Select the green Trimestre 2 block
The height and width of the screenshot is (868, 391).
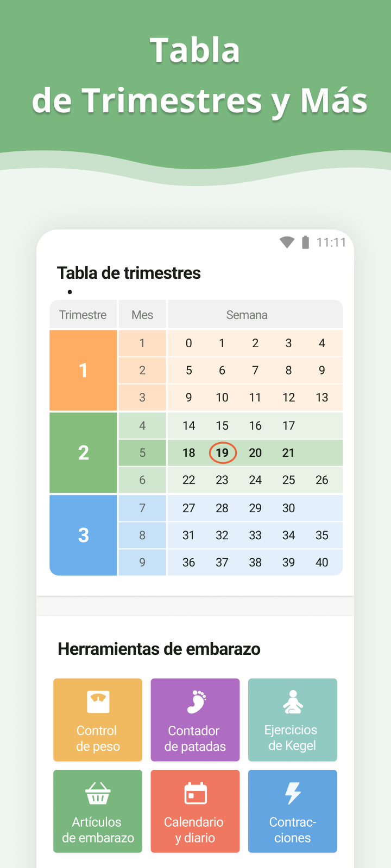pyautogui.click(x=83, y=452)
